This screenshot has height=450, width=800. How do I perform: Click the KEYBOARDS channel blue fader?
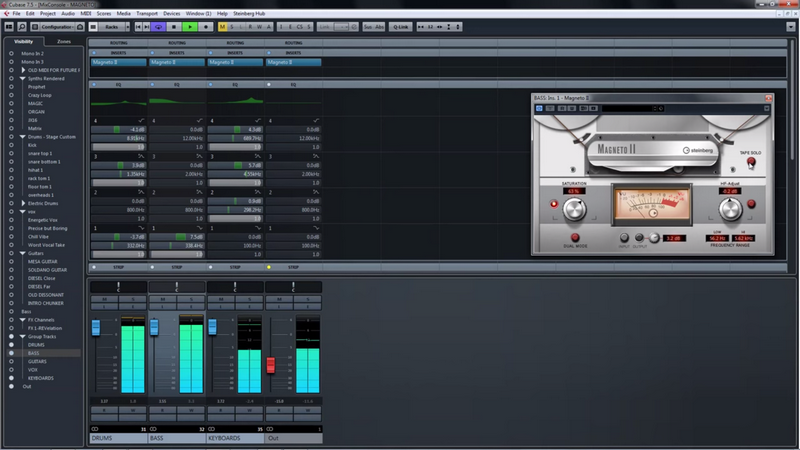(212, 327)
